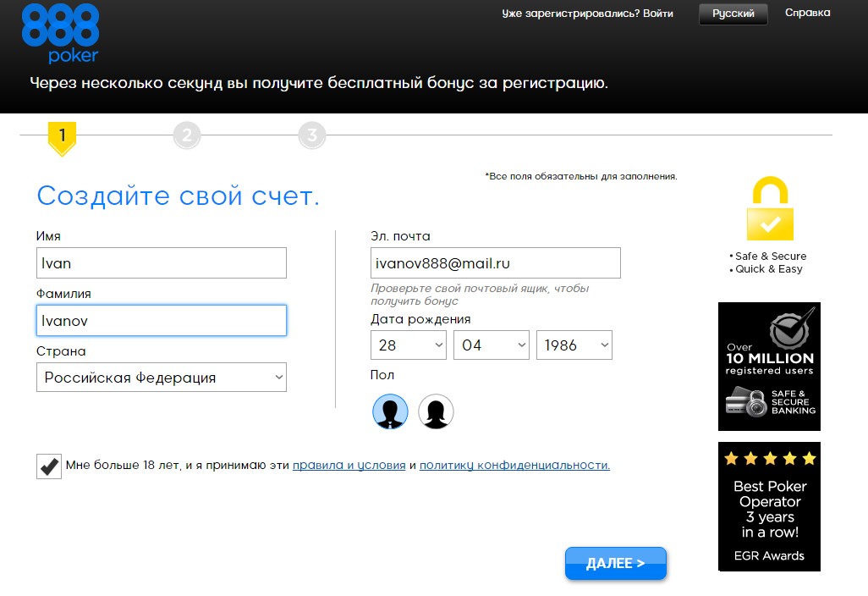Open the birth year dropdown showing 1986
Image resolution: width=868 pixels, height=596 pixels.
(x=574, y=345)
